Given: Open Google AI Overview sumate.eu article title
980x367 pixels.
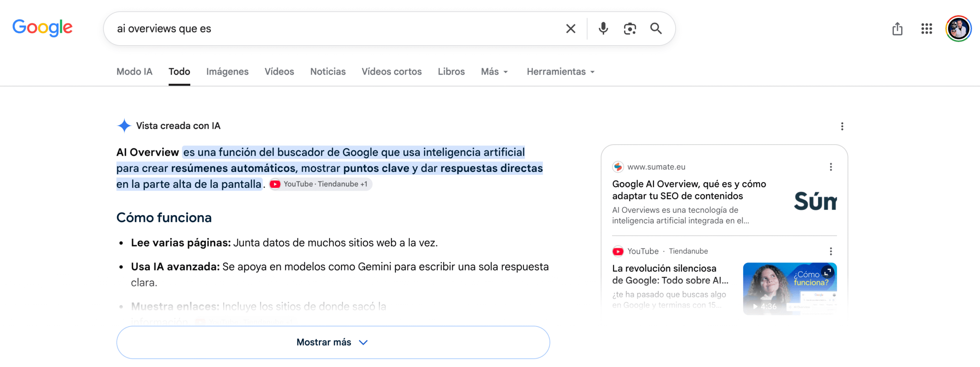Looking at the screenshot, I should click(689, 190).
